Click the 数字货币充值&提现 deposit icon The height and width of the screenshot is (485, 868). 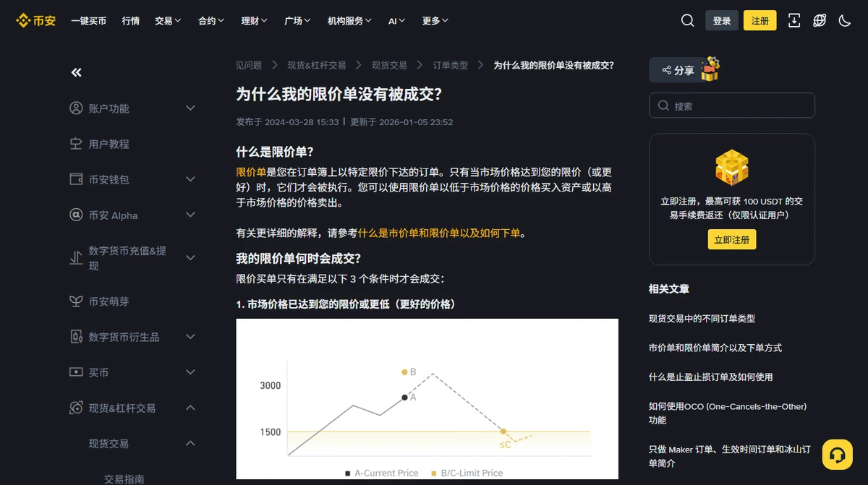tap(76, 258)
